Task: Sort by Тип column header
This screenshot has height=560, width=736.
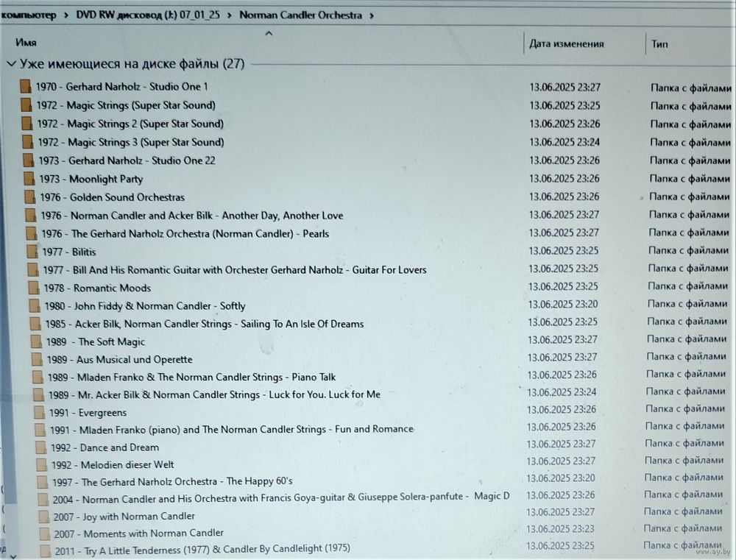Action: coord(659,44)
